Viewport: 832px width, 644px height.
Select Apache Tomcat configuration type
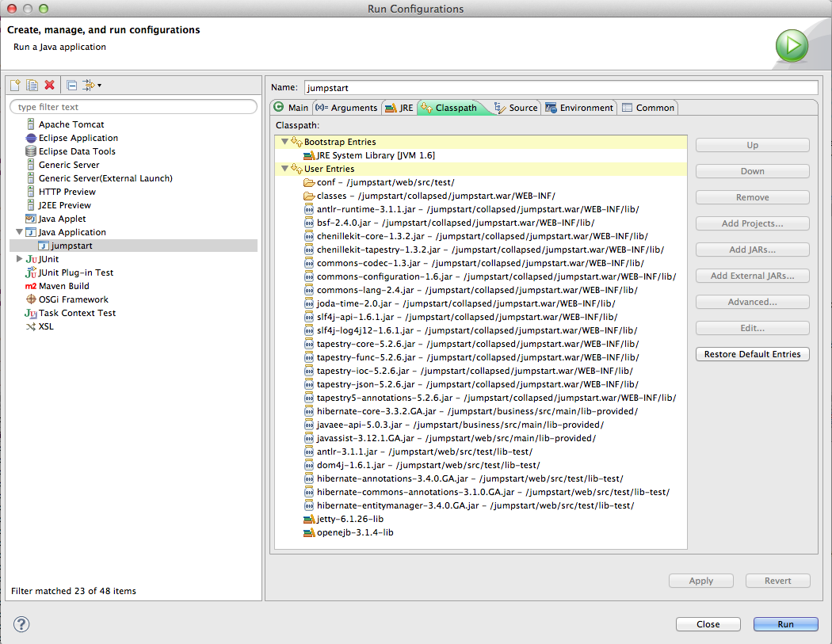click(x=71, y=124)
